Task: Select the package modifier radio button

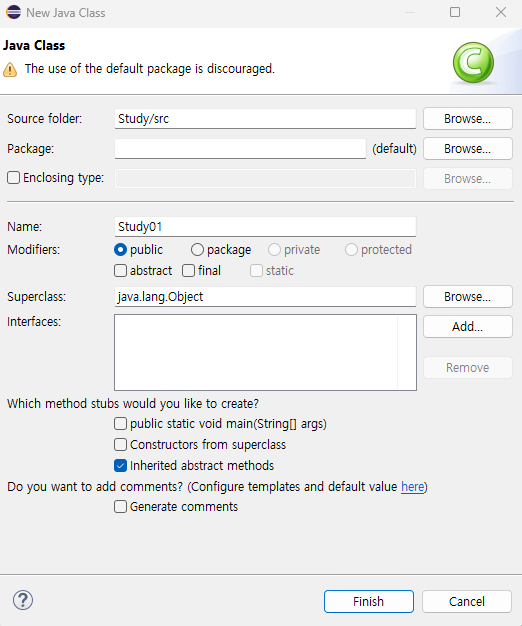Action: tap(197, 250)
